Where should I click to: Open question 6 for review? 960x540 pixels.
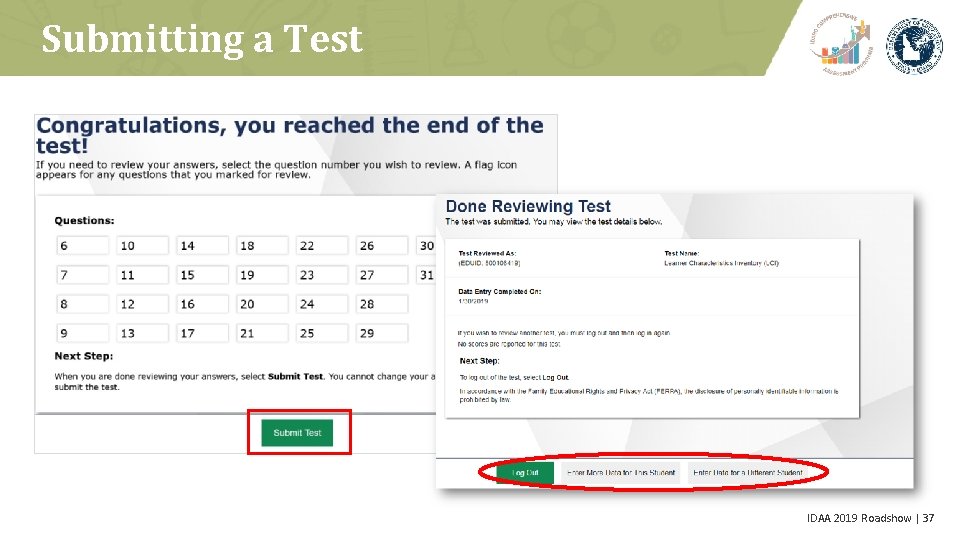[83, 246]
